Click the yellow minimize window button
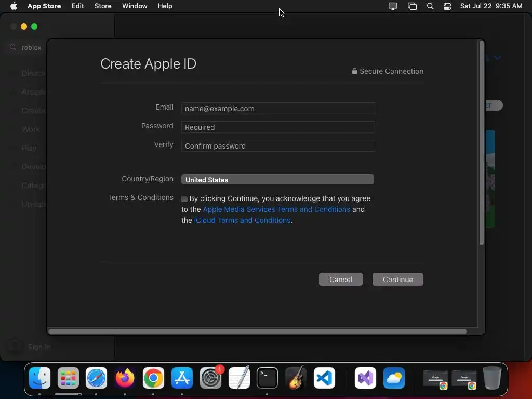The height and width of the screenshot is (399, 532). click(24, 26)
